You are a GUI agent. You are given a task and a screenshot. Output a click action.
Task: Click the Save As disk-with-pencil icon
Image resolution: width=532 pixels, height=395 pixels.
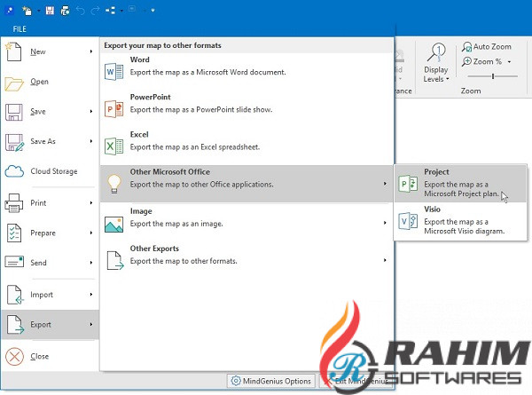(14, 142)
